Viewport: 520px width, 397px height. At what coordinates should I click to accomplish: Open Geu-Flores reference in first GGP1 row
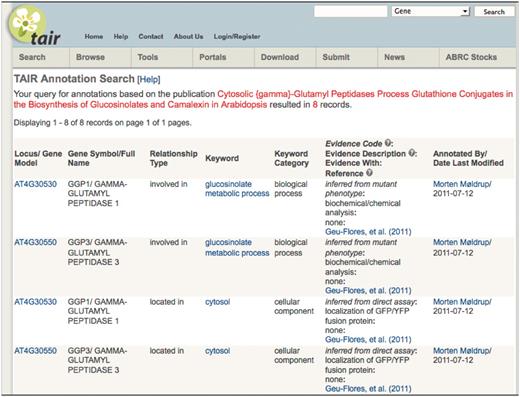pyautogui.click(x=368, y=232)
